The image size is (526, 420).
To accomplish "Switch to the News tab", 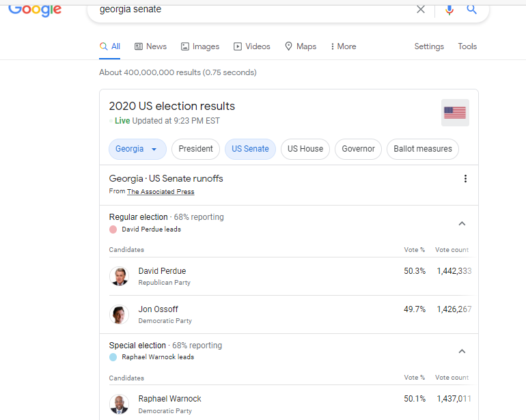I will click(x=150, y=46).
